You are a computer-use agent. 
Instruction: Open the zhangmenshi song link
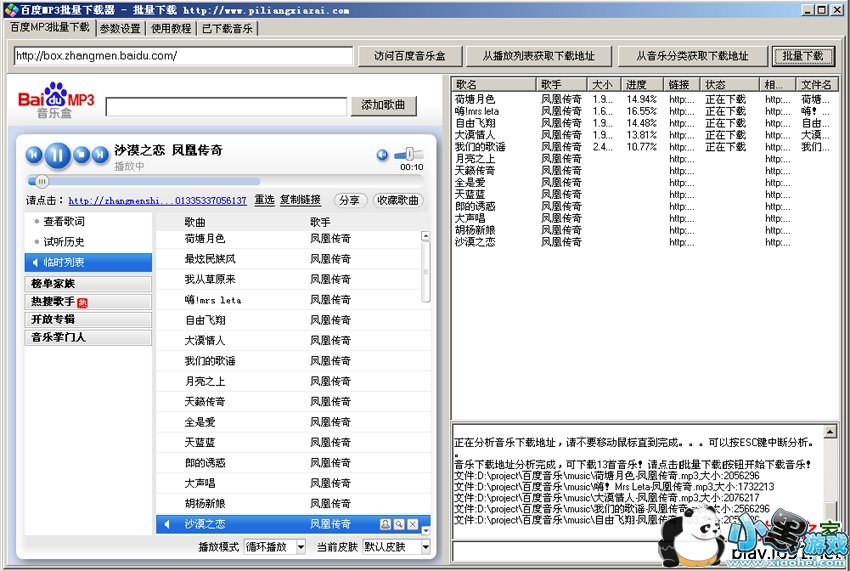[x=157, y=201]
